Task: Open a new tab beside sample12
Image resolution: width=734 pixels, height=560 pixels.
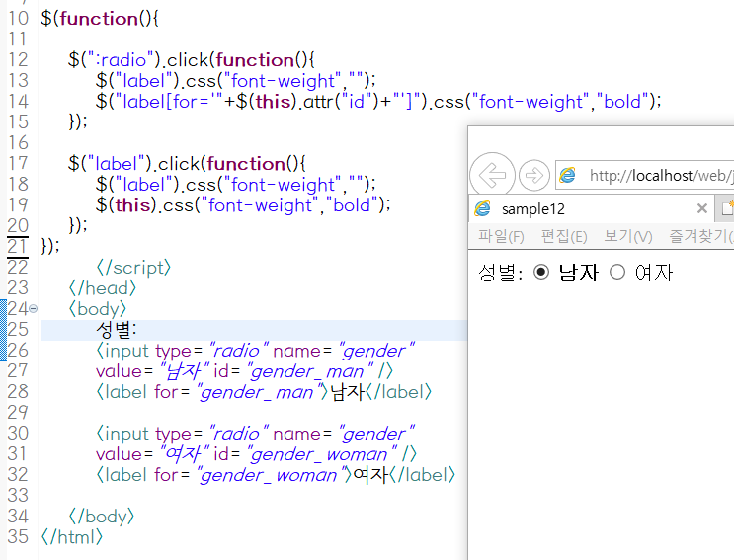Action: 725,208
